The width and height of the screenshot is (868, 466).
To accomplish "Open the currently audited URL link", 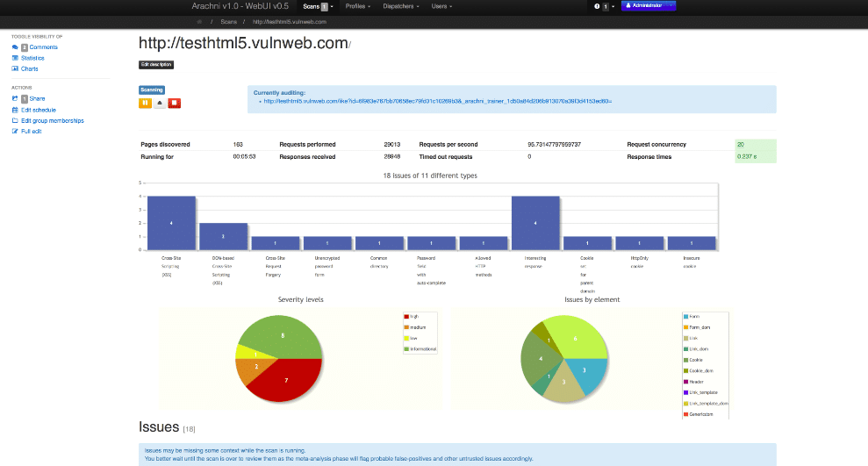I will click(x=437, y=101).
